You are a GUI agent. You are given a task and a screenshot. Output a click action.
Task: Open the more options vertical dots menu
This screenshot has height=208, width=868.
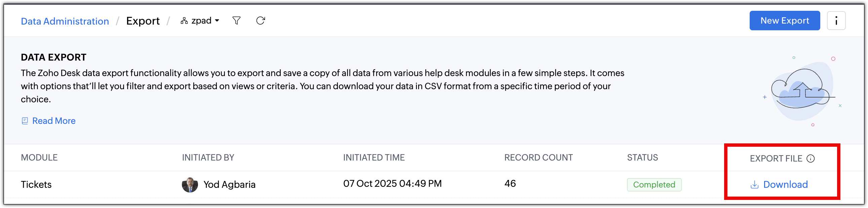point(836,21)
